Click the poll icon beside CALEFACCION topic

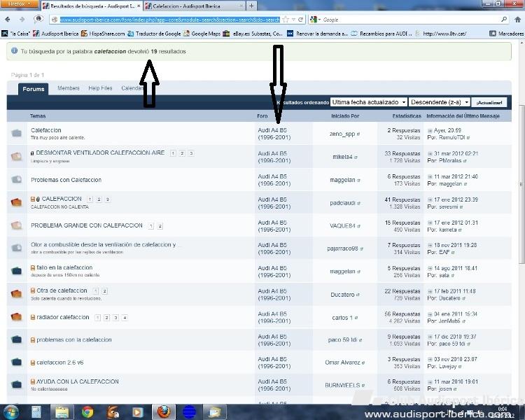tap(33, 199)
